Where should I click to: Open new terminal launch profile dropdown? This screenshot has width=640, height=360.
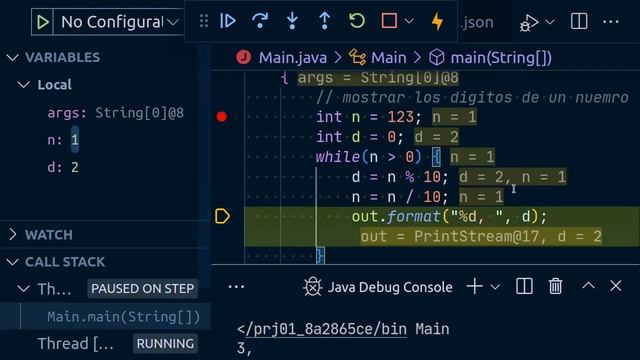495,287
